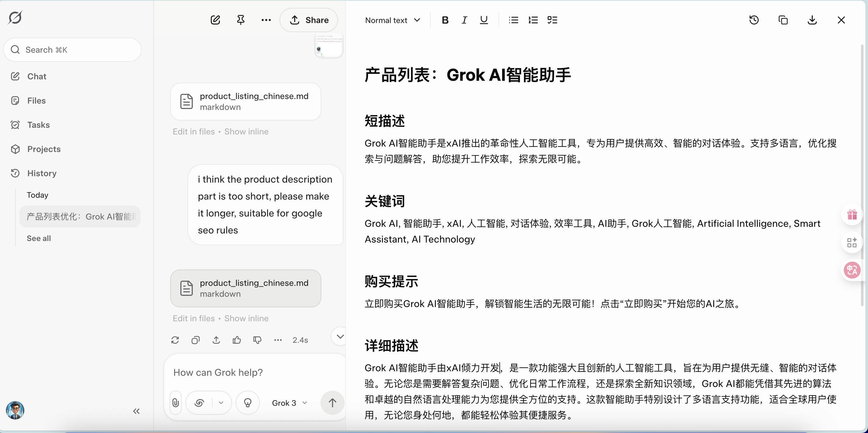Open the 产品列表优化 history conversation
The height and width of the screenshot is (433, 868).
[80, 217]
